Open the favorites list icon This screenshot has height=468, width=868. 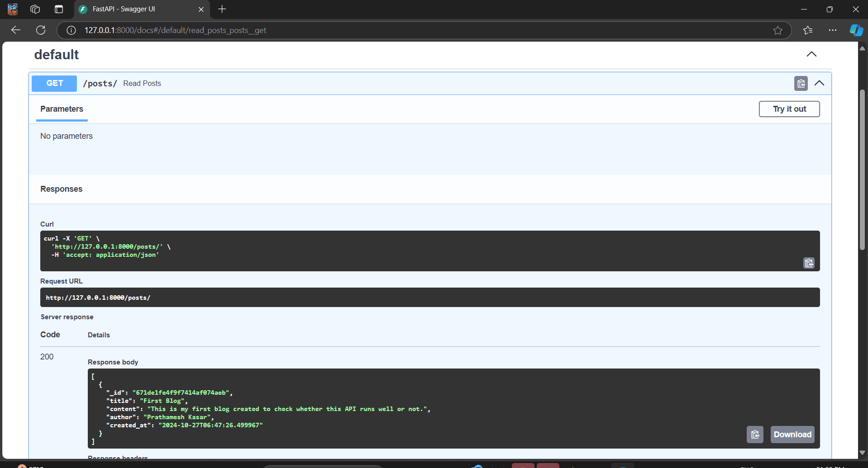[x=808, y=30]
